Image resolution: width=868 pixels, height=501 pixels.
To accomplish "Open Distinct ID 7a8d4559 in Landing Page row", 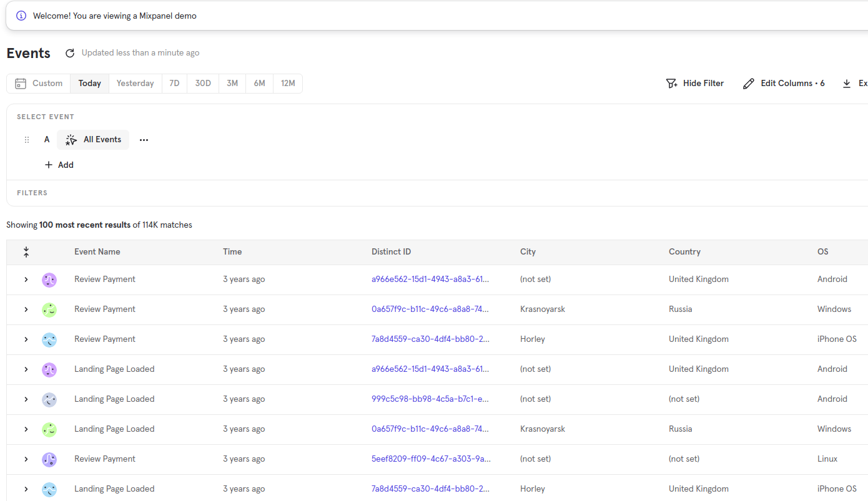I will tap(430, 489).
